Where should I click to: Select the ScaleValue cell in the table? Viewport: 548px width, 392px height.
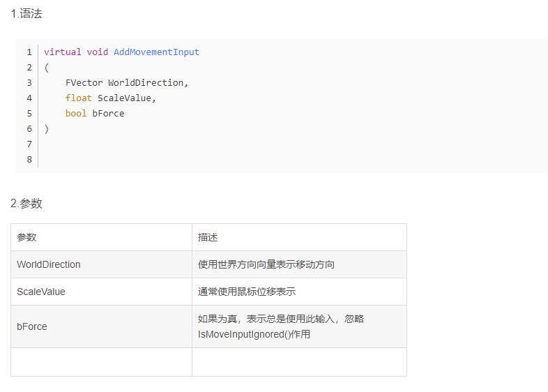41,292
